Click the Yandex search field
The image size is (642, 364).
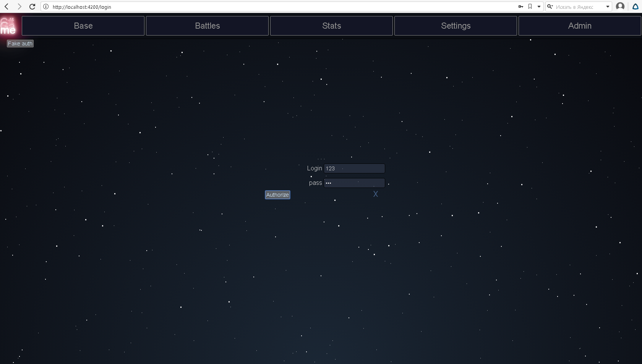pos(579,6)
